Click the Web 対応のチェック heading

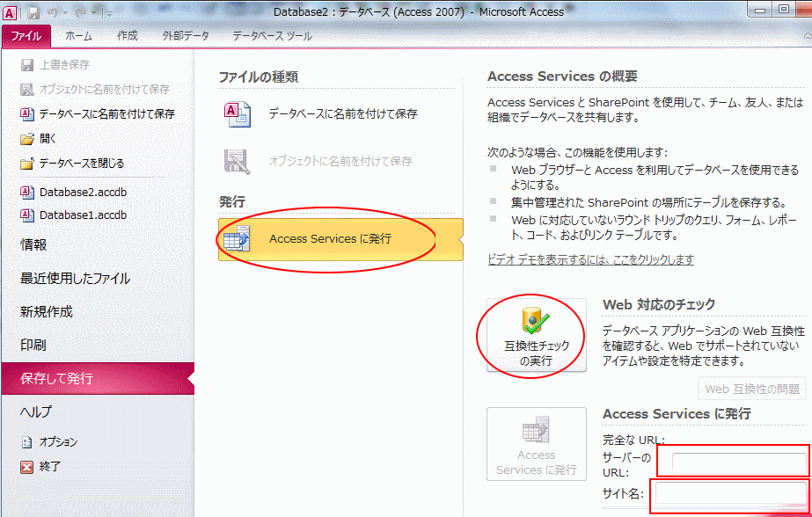[x=659, y=304]
